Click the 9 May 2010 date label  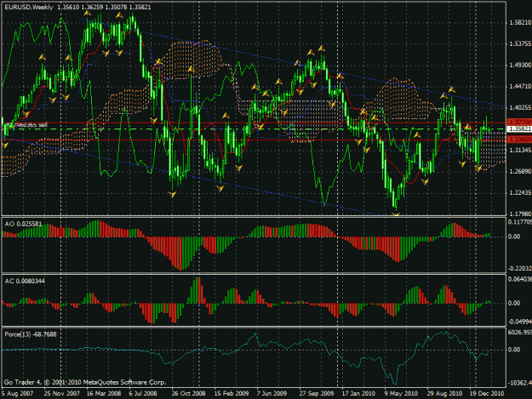(401, 394)
